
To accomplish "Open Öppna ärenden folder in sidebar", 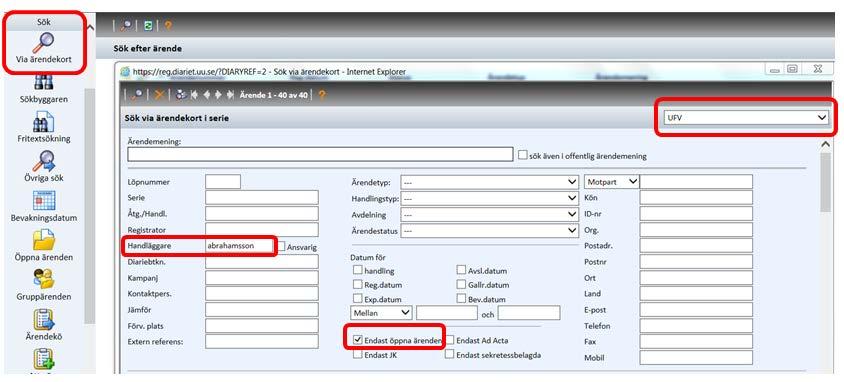I will 43,246.
